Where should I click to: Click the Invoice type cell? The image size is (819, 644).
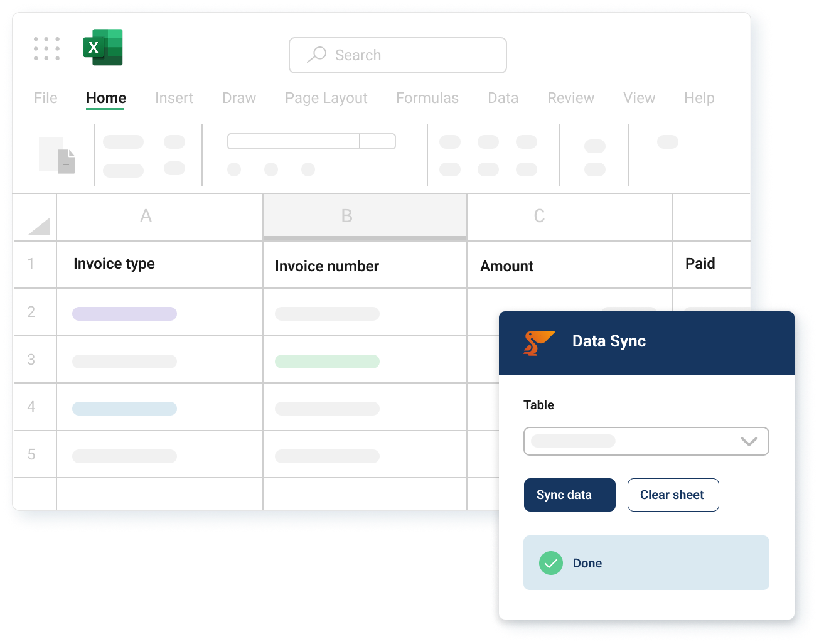click(159, 264)
